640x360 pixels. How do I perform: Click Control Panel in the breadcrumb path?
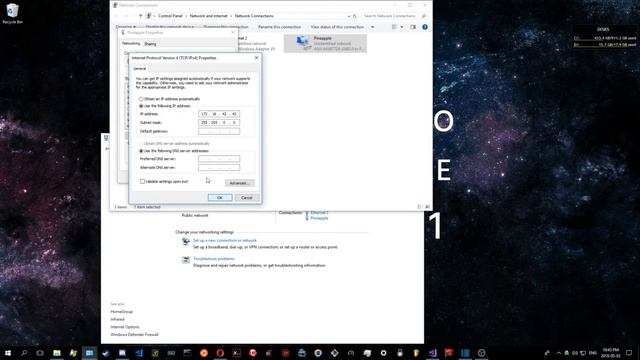tap(170, 16)
